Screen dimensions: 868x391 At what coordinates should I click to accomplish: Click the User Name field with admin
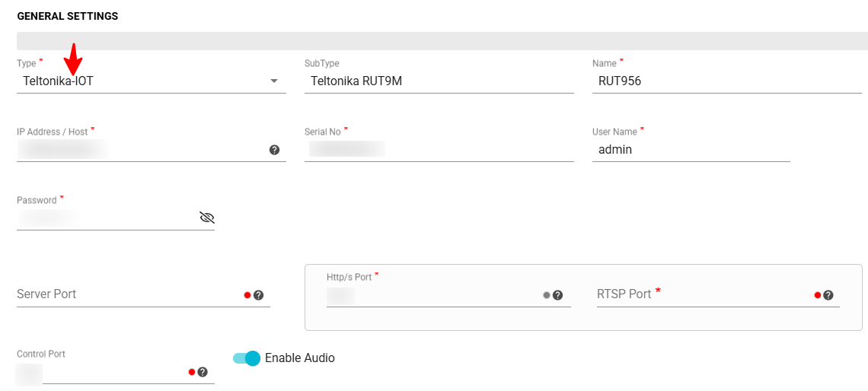[x=690, y=150]
